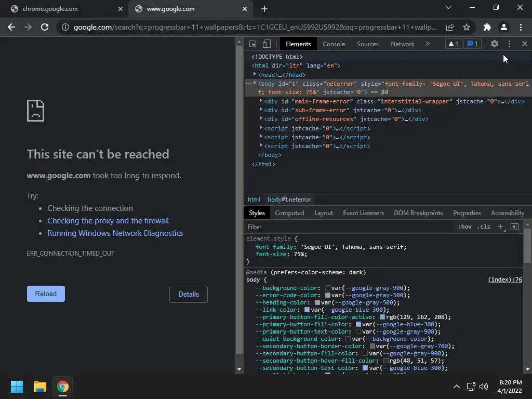Image resolution: width=532 pixels, height=399 pixels.
Task: Select body#t.neterror breadcrumb
Action: coord(289,199)
